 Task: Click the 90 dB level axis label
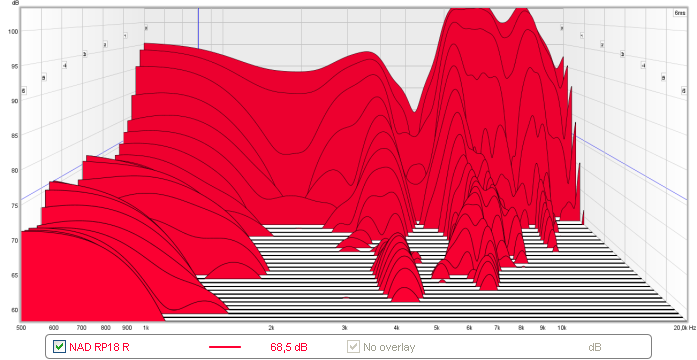coord(14,101)
